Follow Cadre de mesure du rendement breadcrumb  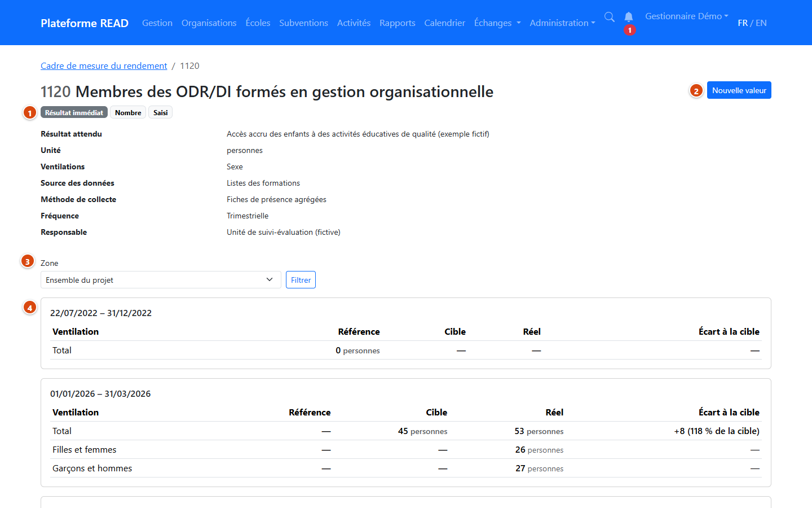pyautogui.click(x=104, y=66)
